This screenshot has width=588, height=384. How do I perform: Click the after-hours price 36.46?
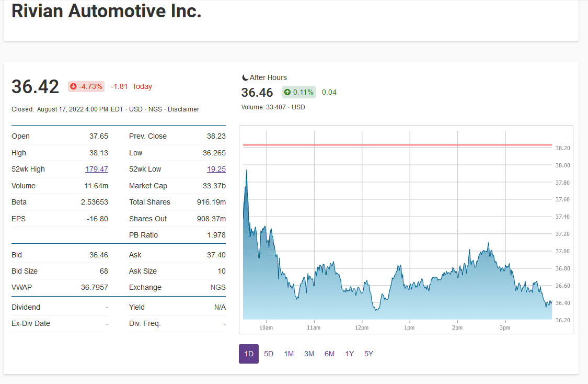257,93
